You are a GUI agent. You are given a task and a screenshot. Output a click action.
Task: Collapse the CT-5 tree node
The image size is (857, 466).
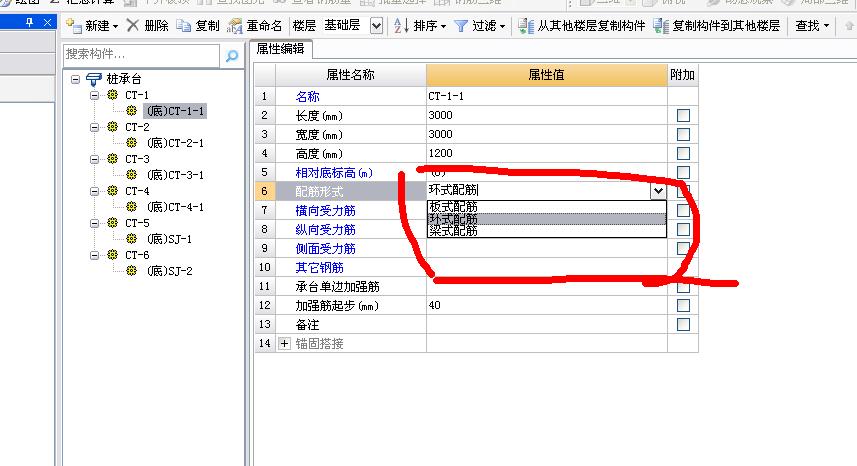(x=95, y=223)
